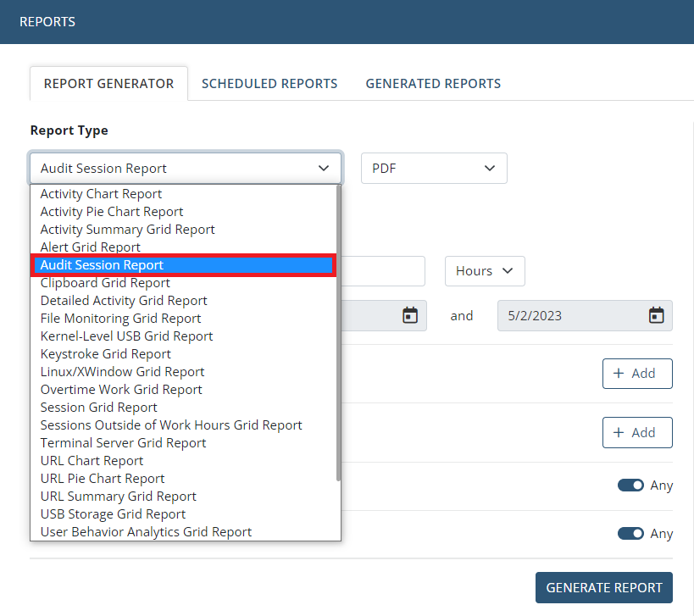The width and height of the screenshot is (694, 616).
Task: Pick the USB Storage Grid Report option
Action: point(113,514)
